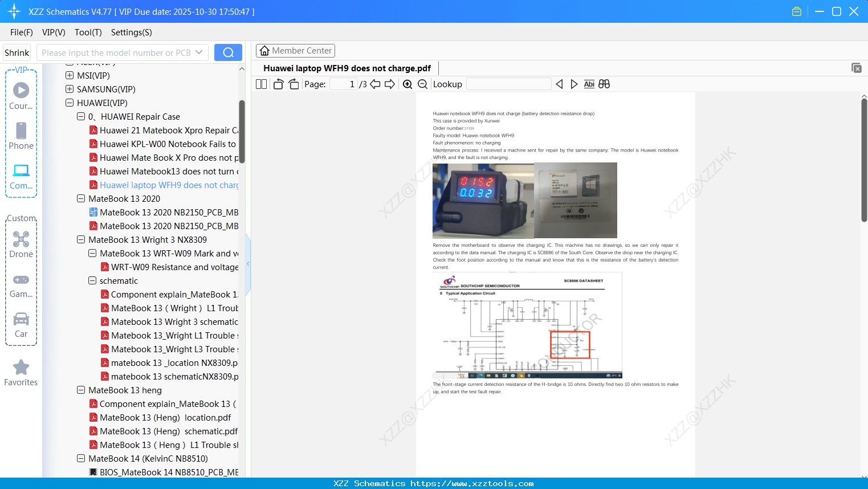Collapse the MateBook 13 heng folder

click(x=81, y=390)
